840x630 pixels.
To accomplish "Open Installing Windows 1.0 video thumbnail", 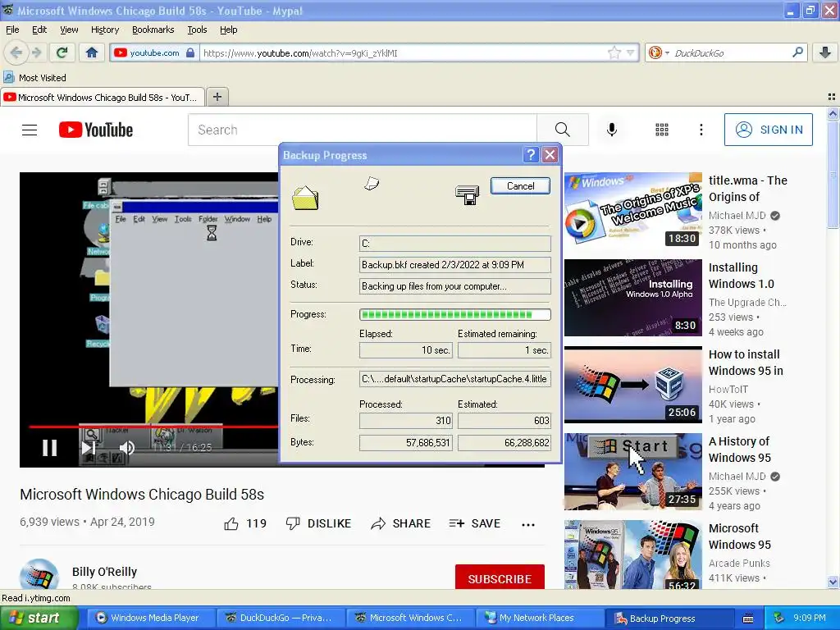I will pyautogui.click(x=632, y=297).
